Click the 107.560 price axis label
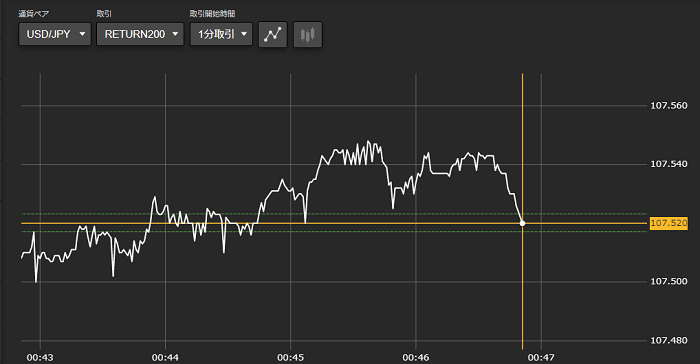 tap(668, 106)
